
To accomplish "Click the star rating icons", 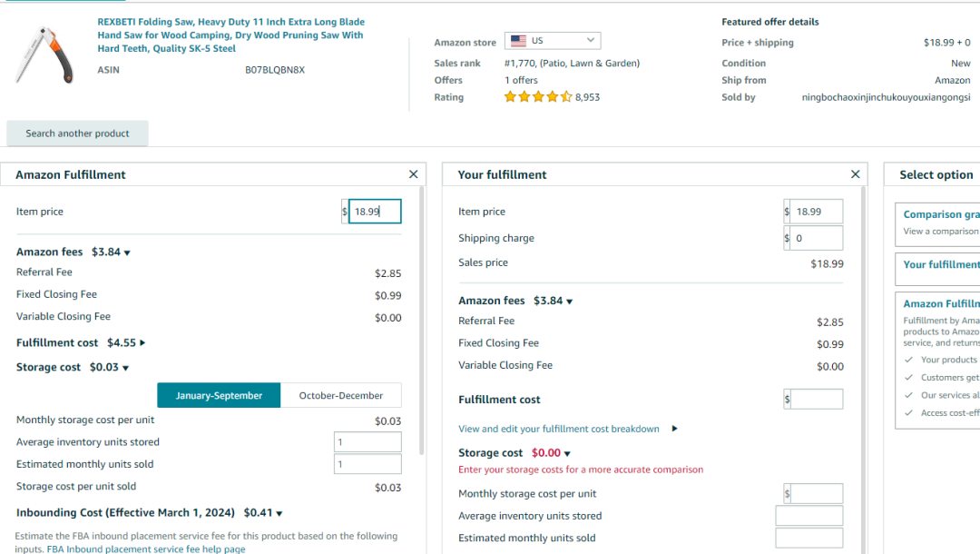I will pyautogui.click(x=538, y=97).
